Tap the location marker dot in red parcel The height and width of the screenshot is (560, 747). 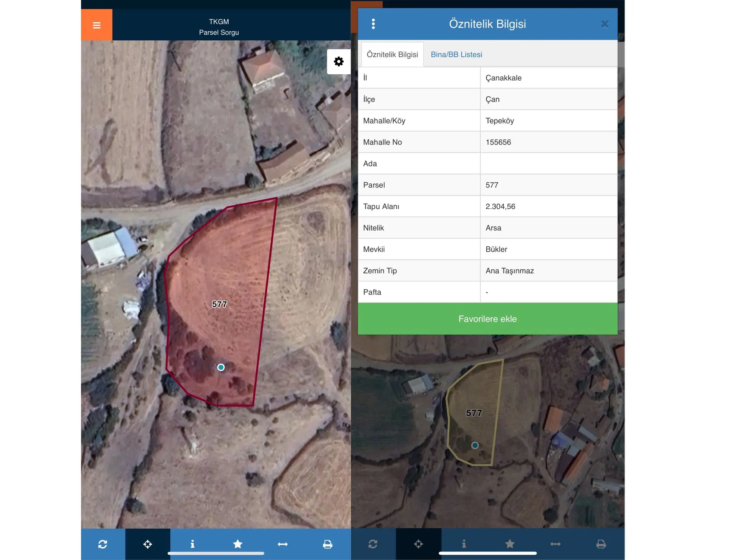click(221, 367)
